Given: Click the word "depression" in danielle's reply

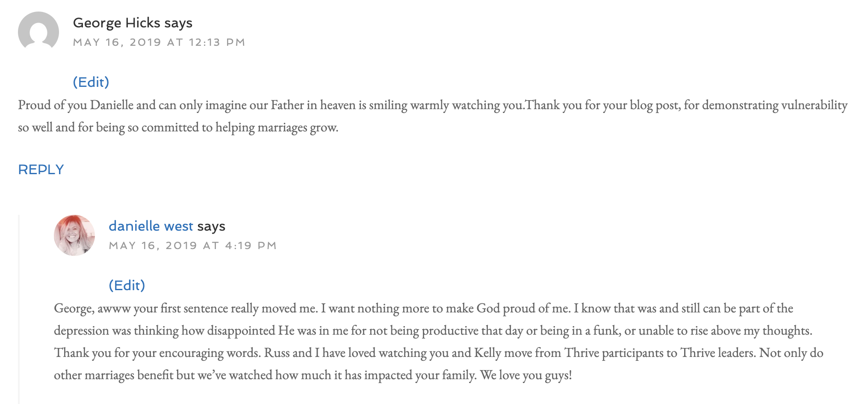Looking at the screenshot, I should tap(81, 331).
